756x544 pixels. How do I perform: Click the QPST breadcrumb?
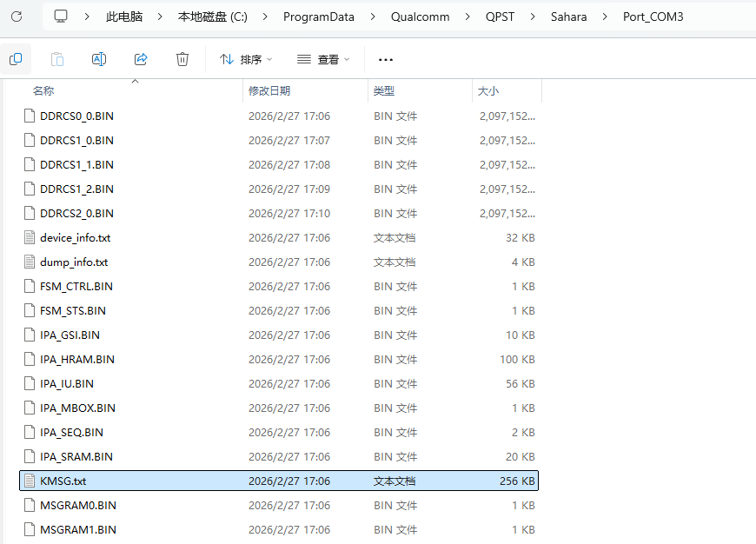click(500, 17)
